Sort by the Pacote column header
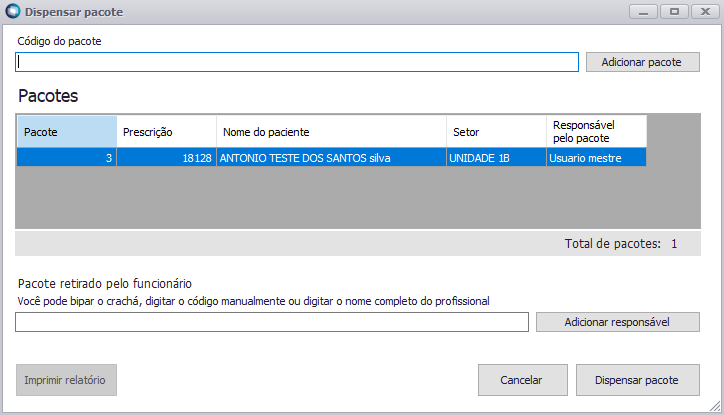Viewport: 724px width, 415px height. (x=67, y=132)
